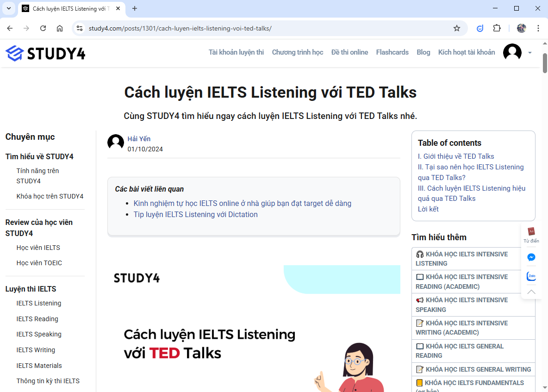This screenshot has width=548, height=392.
Task: Open IELTS Listening category
Action: coord(39,303)
